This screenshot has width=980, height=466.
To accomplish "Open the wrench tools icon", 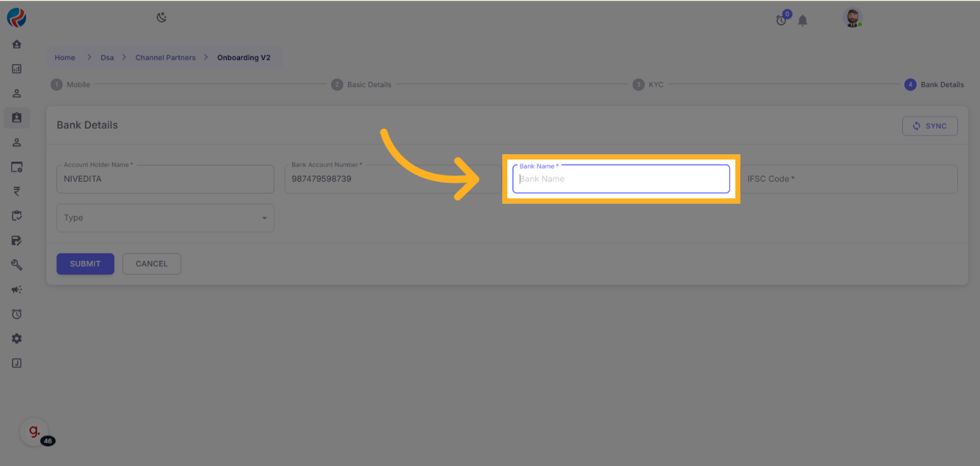I will (x=17, y=265).
